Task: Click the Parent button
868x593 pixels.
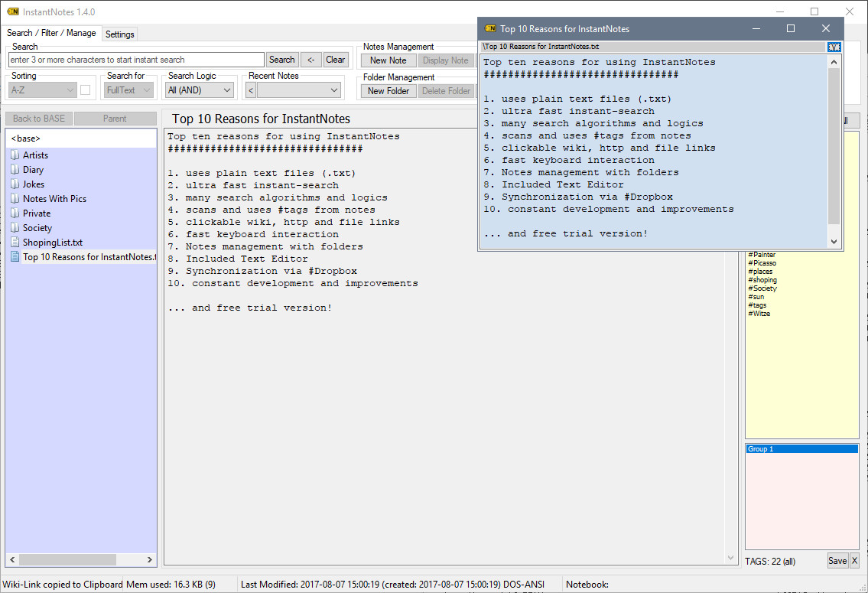Action: (x=115, y=119)
